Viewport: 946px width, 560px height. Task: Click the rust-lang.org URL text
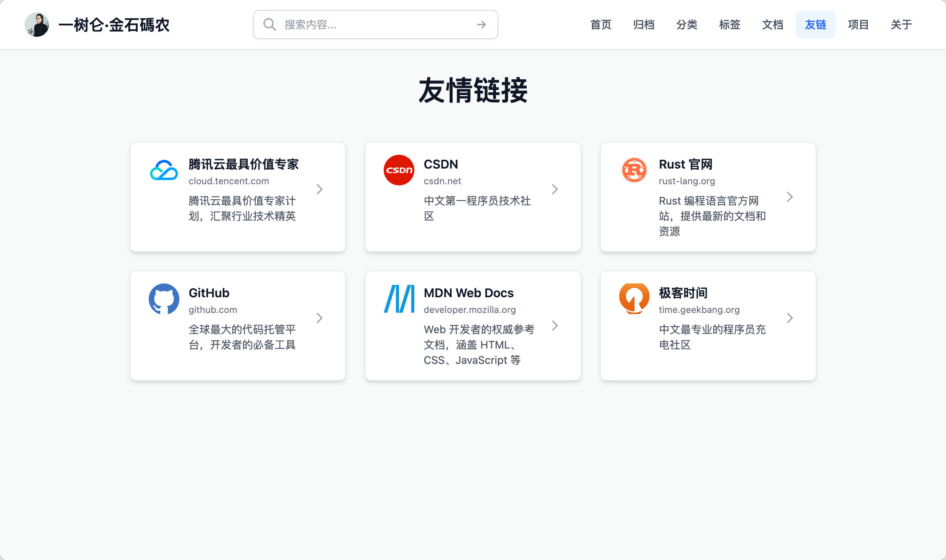coord(687,181)
